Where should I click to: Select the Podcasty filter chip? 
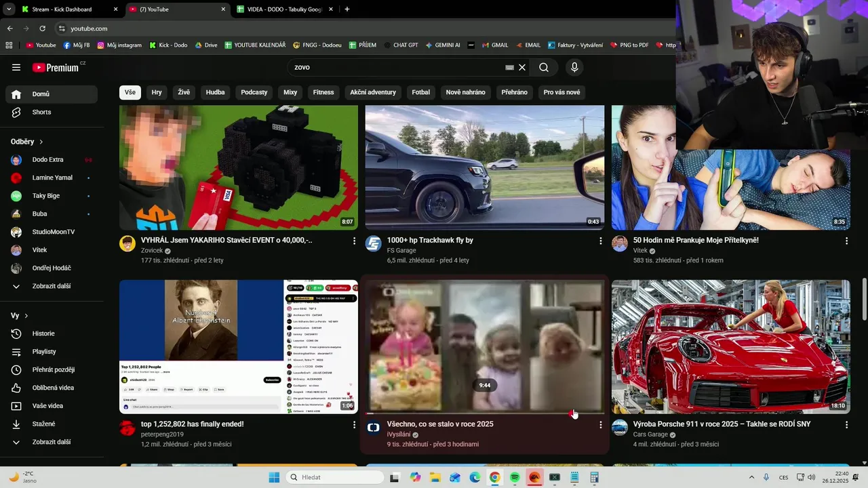[254, 92]
